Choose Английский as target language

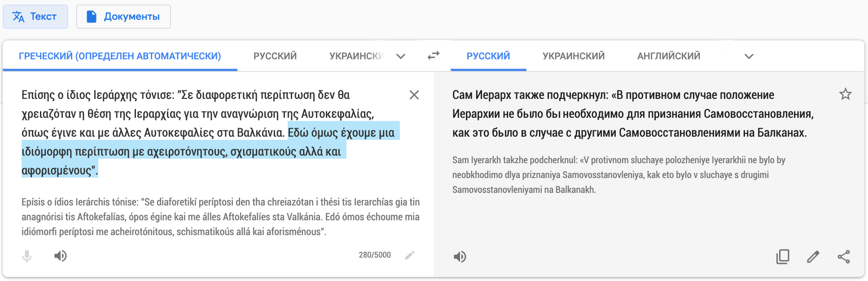point(669,56)
